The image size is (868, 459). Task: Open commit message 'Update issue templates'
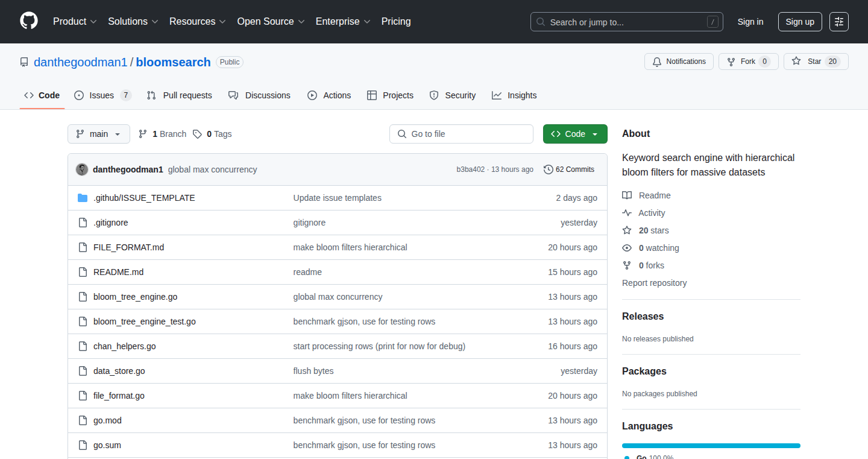point(338,198)
